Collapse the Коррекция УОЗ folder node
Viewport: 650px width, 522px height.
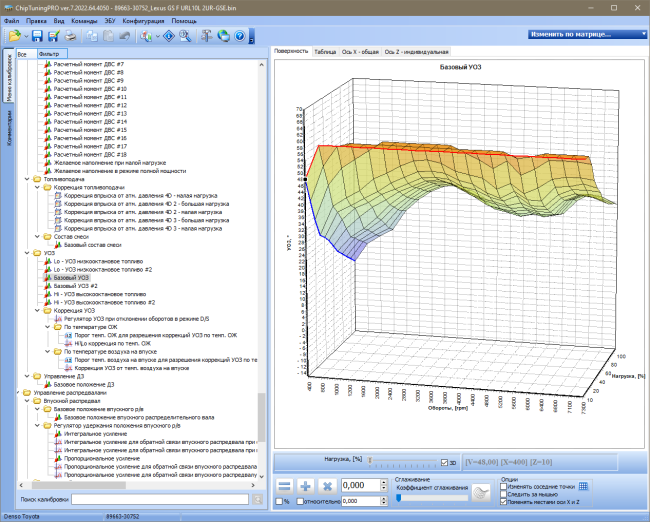(37, 311)
